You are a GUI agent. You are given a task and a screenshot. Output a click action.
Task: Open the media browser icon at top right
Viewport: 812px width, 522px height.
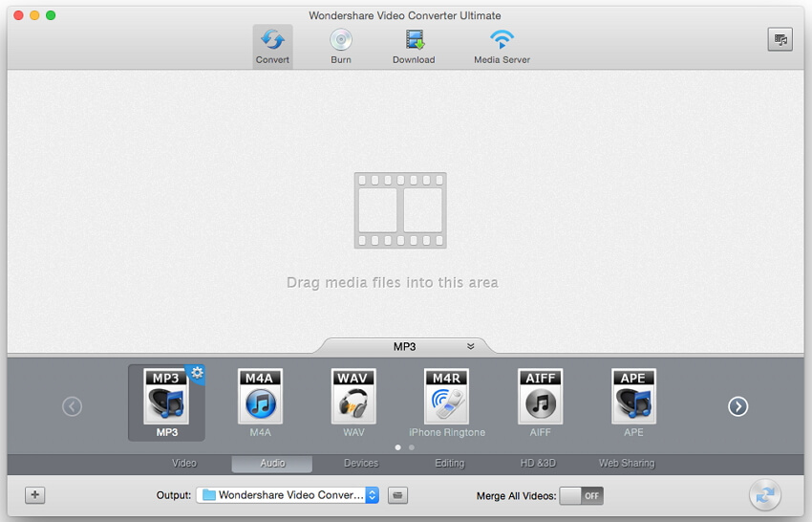pyautogui.click(x=780, y=39)
